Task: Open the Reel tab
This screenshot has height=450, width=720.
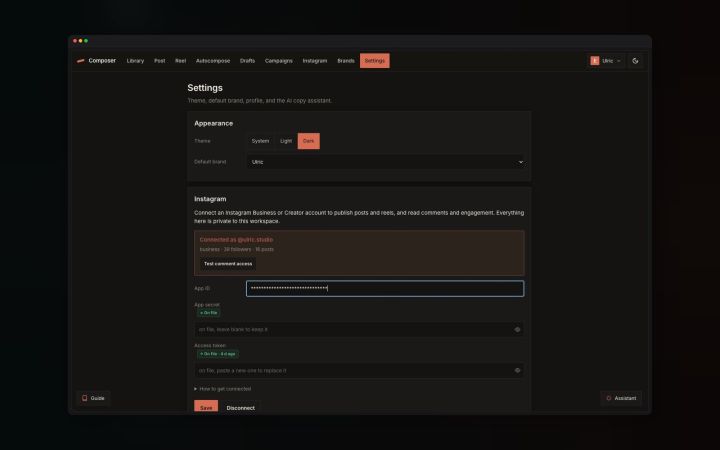Action: [180, 61]
